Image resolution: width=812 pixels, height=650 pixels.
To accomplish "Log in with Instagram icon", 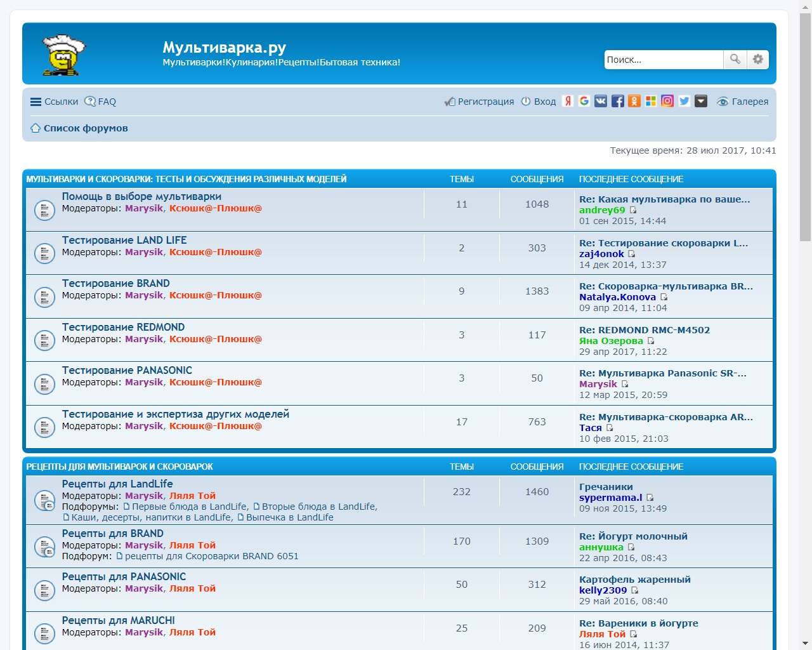I will [667, 101].
